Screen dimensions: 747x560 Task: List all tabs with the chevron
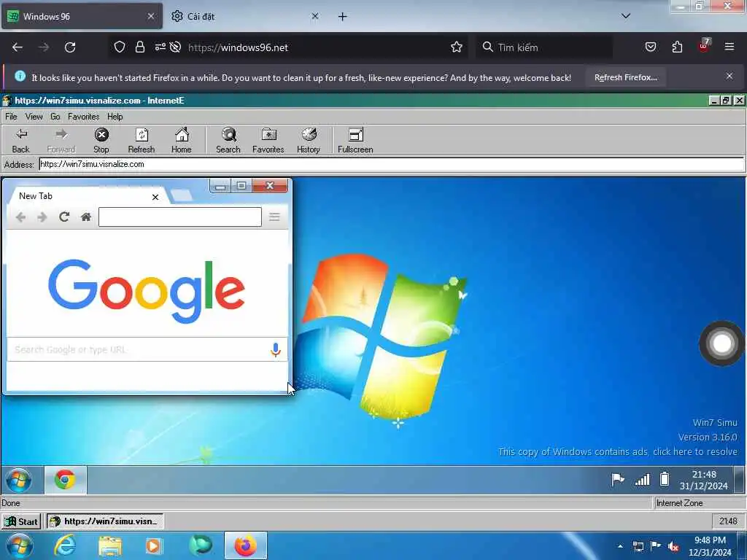click(x=626, y=16)
